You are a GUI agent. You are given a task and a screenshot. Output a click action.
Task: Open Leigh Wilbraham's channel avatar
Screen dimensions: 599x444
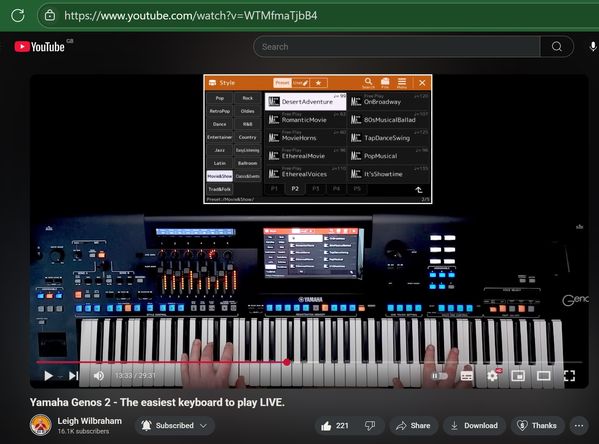[x=40, y=425]
